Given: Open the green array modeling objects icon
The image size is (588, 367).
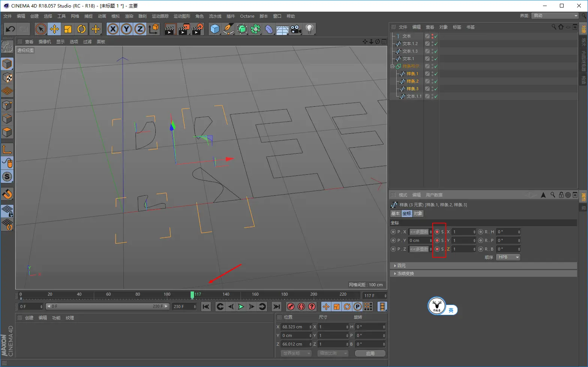Looking at the screenshot, I should (x=256, y=29).
